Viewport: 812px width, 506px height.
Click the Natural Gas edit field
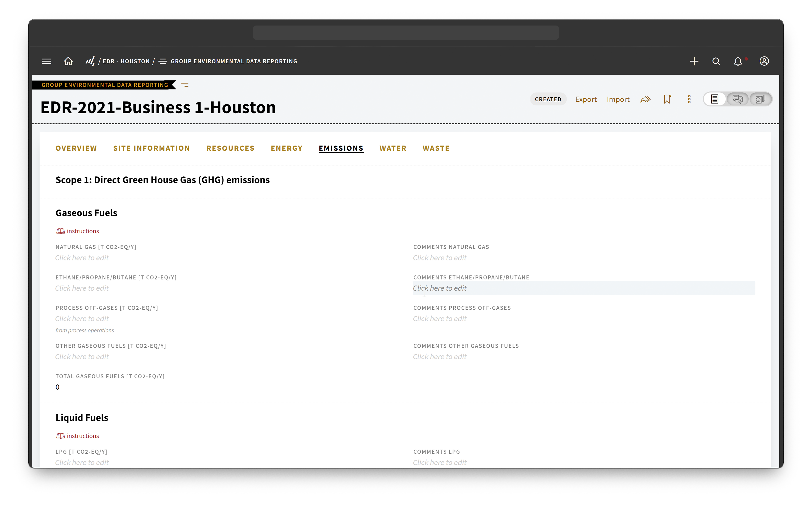tap(82, 257)
